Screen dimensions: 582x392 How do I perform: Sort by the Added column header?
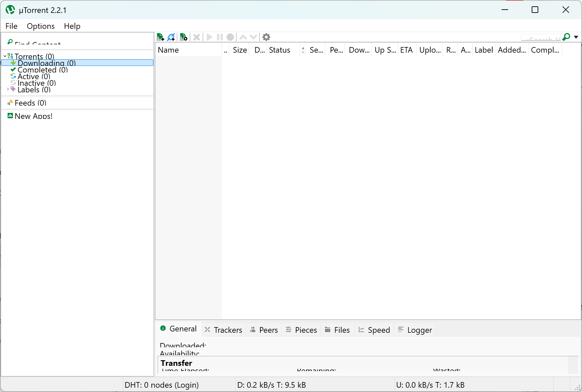pyautogui.click(x=512, y=50)
